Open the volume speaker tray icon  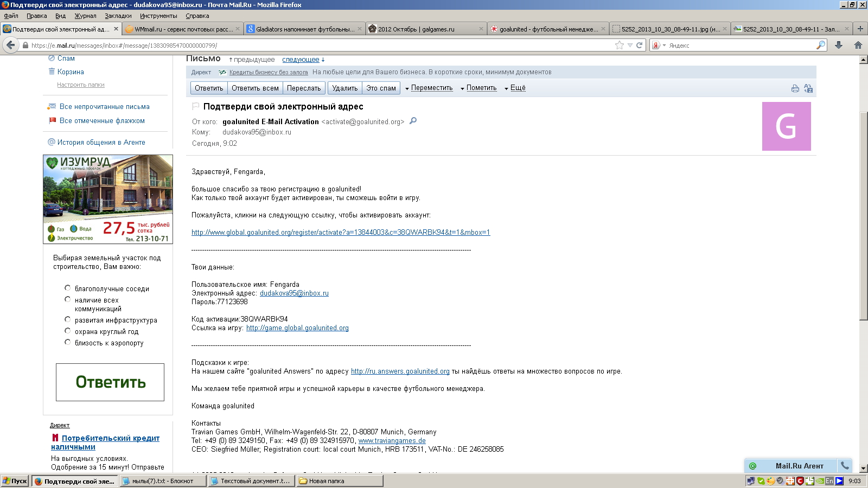click(x=780, y=481)
